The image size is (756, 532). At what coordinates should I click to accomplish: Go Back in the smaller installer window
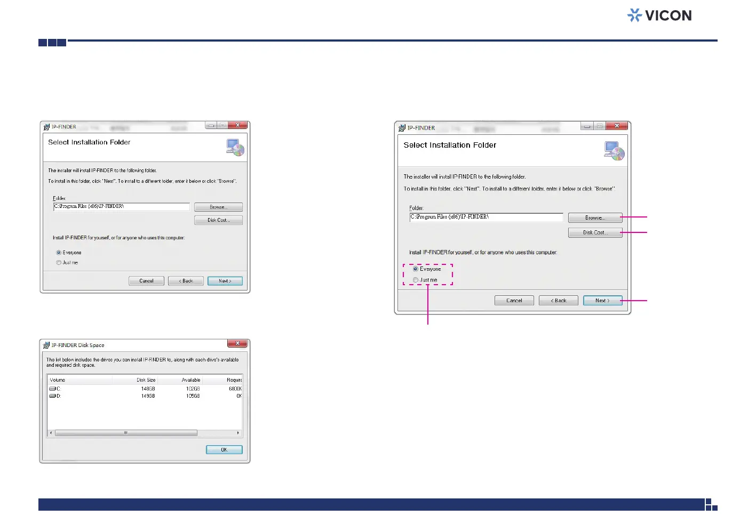point(186,281)
